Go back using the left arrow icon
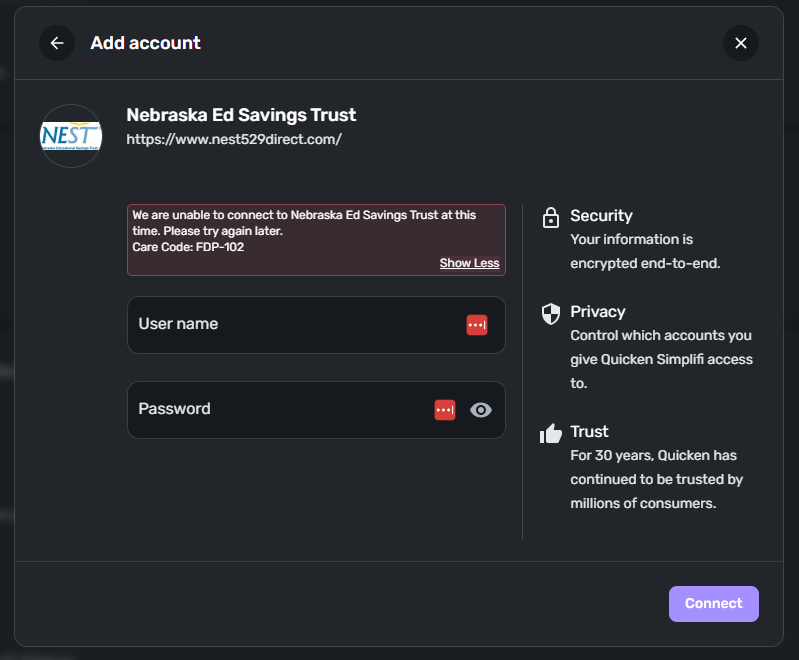 (57, 43)
